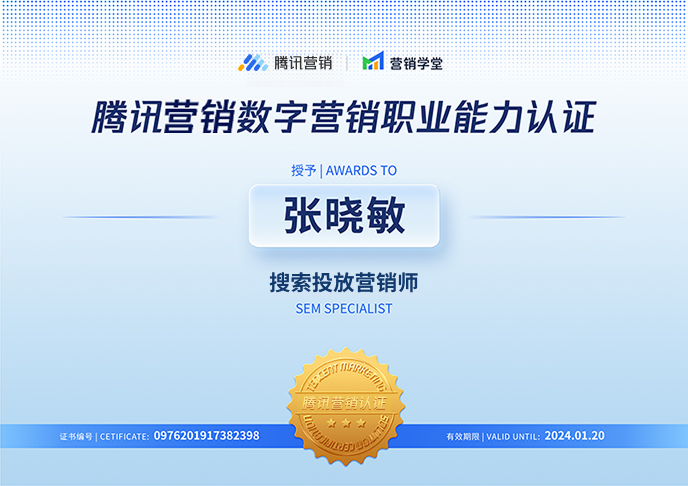Click the name box 张晓敏
This screenshot has height=486, width=688.
[344, 216]
